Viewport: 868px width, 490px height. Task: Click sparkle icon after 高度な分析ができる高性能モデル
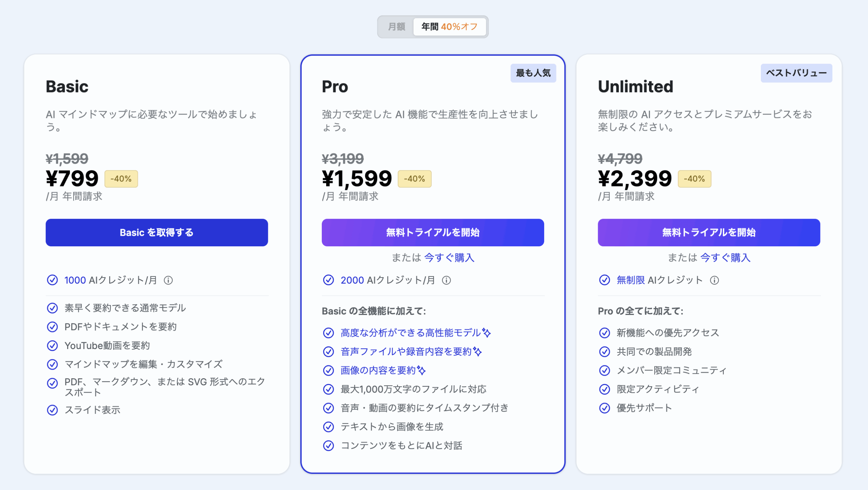click(487, 333)
